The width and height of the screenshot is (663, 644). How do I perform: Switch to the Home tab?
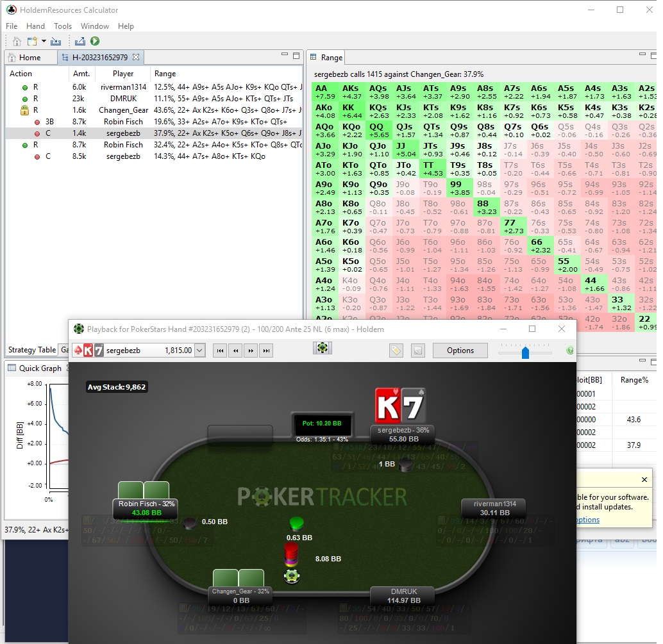(30, 58)
